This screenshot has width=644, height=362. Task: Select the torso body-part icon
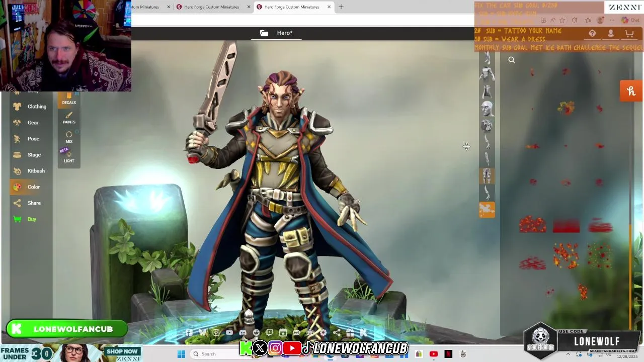pyautogui.click(x=487, y=75)
